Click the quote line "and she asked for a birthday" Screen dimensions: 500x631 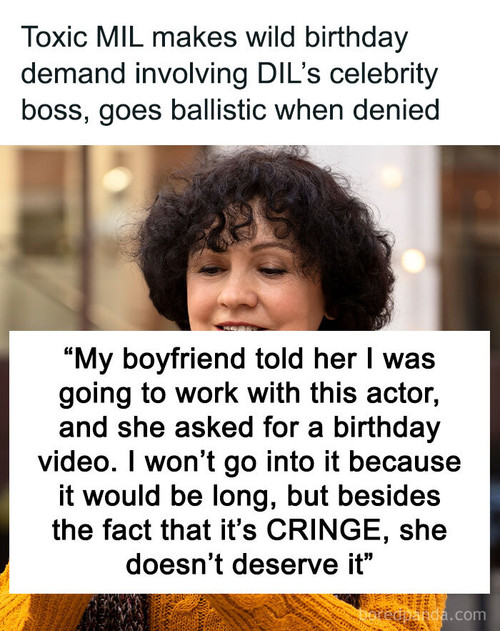[x=249, y=427]
